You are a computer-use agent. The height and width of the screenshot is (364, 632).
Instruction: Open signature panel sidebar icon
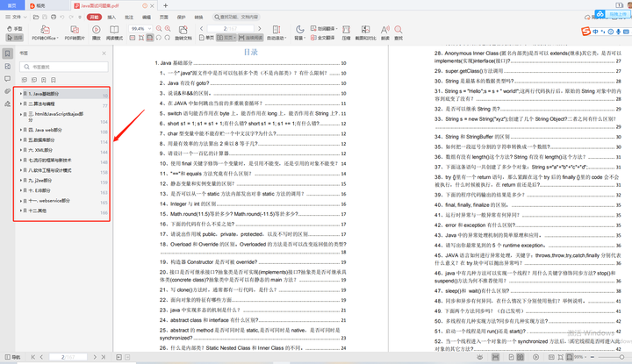[8, 103]
